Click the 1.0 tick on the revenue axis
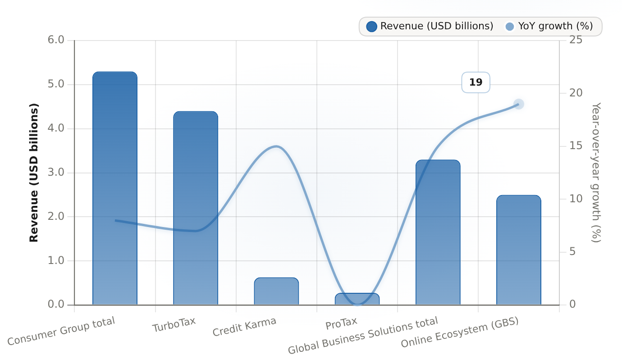The image size is (622, 364). tap(56, 260)
